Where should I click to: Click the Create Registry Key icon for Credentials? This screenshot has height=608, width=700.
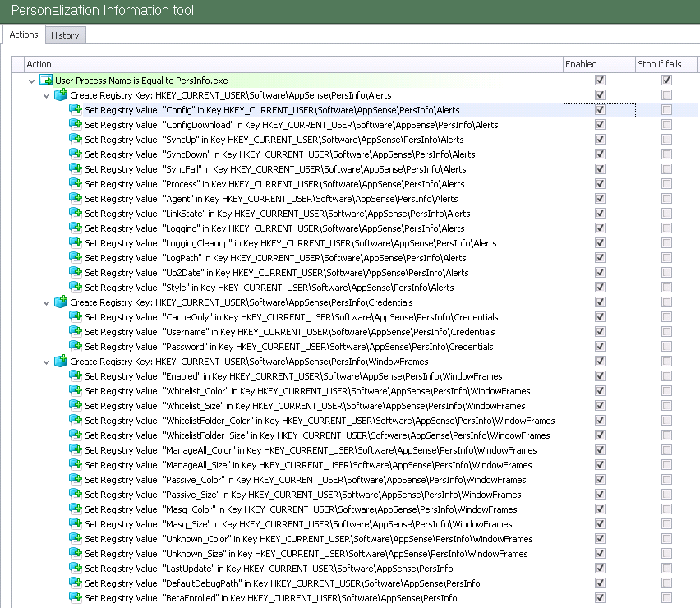pos(61,302)
